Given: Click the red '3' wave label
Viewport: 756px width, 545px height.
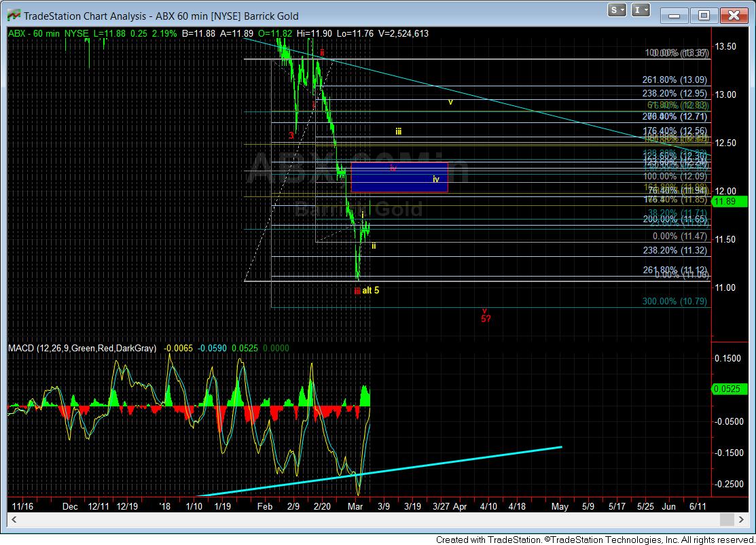Looking at the screenshot, I should (291, 135).
